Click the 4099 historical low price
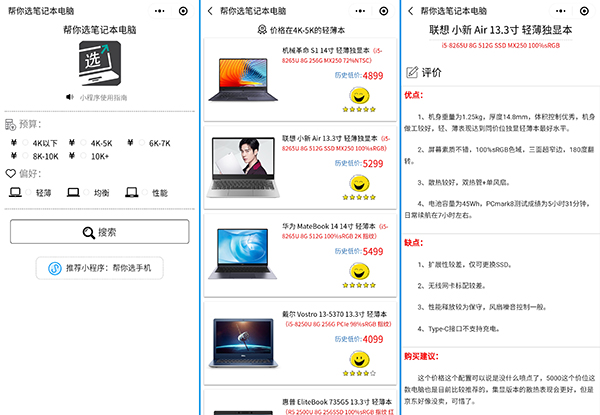 point(373,340)
